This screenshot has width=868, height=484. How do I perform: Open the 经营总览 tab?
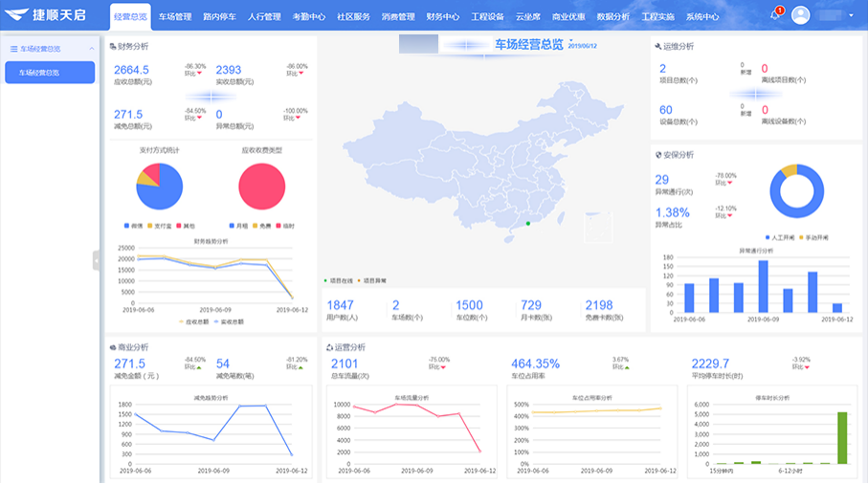point(130,16)
